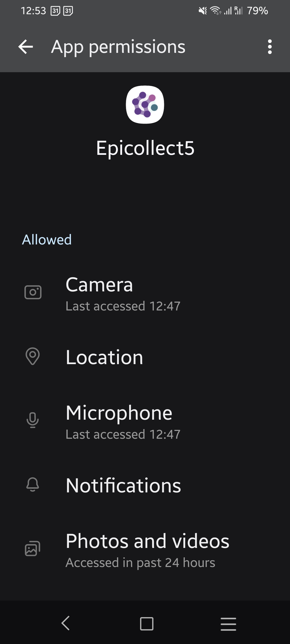Tap the camera icon

click(x=33, y=292)
